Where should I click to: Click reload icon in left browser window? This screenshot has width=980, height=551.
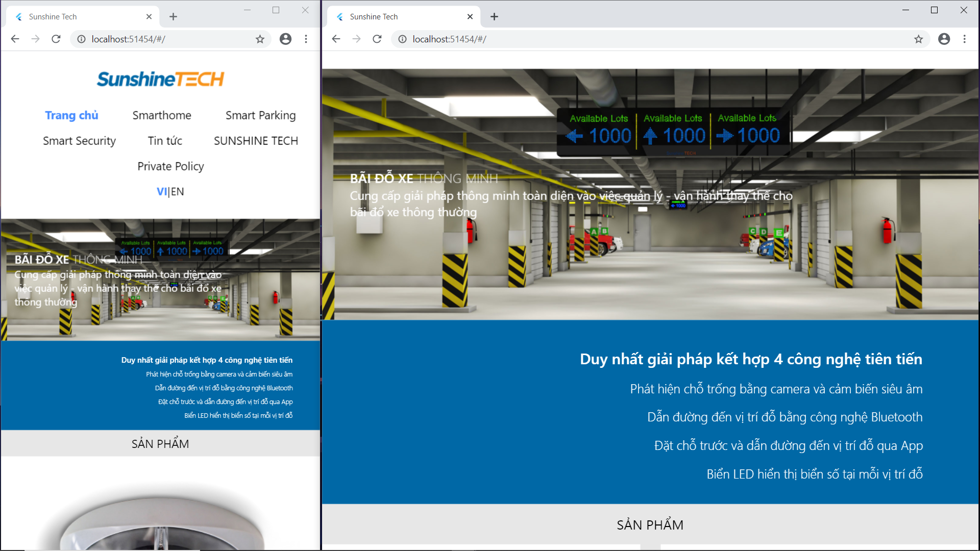pyautogui.click(x=56, y=39)
